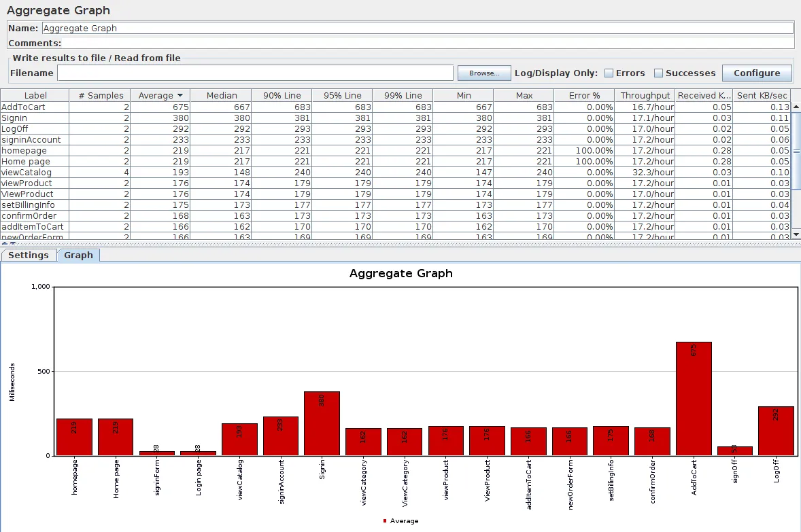The width and height of the screenshot is (801, 532).
Task: Click the split pane collapse-up arrow
Action: pyautogui.click(x=4, y=243)
